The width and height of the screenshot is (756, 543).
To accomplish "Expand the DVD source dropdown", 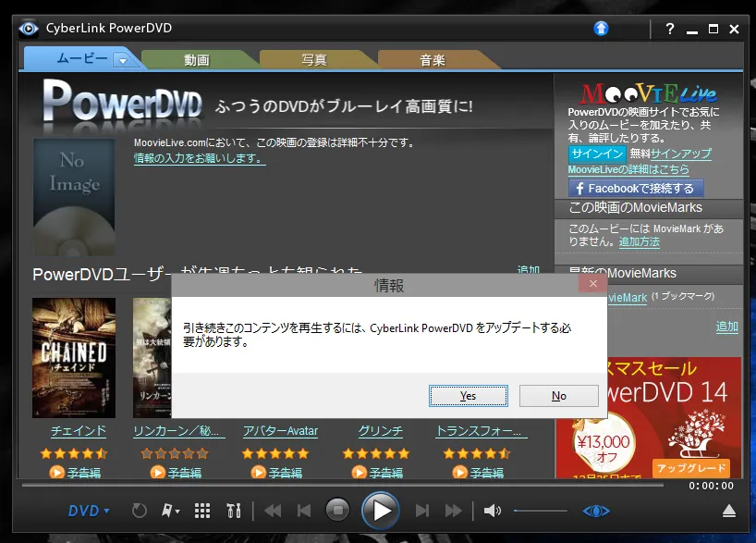I will coord(89,511).
